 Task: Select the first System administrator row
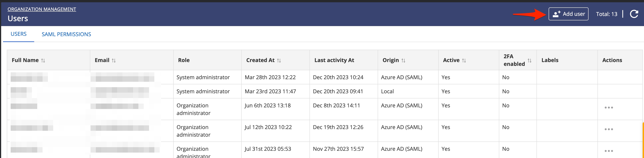pyautogui.click(x=203, y=77)
